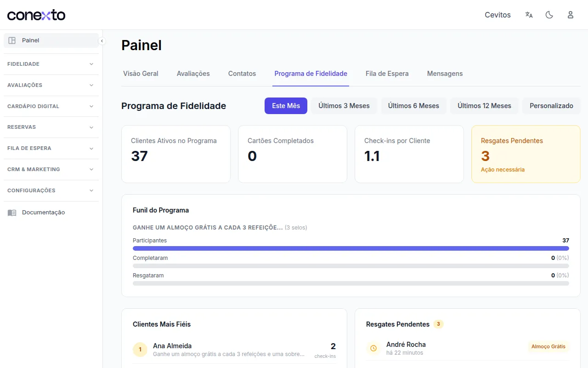Image resolution: width=588 pixels, height=368 pixels.
Task: Click the Participantes progress bar
Action: [x=351, y=248]
